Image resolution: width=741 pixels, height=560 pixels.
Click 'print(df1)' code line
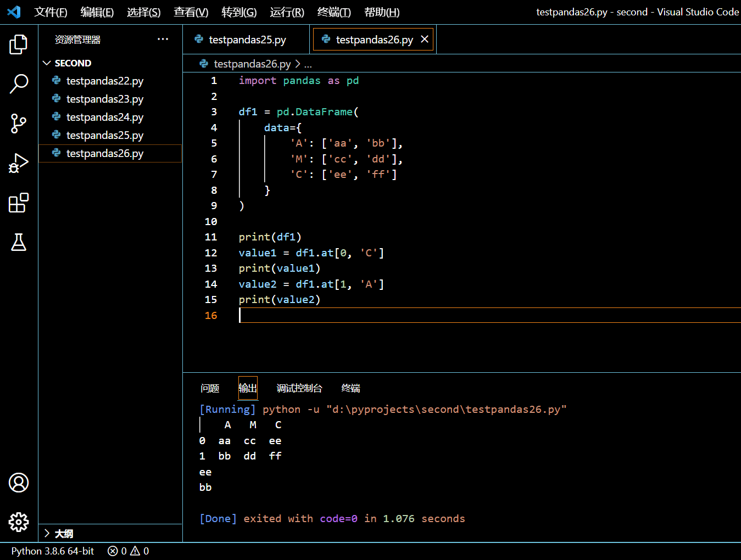point(270,237)
